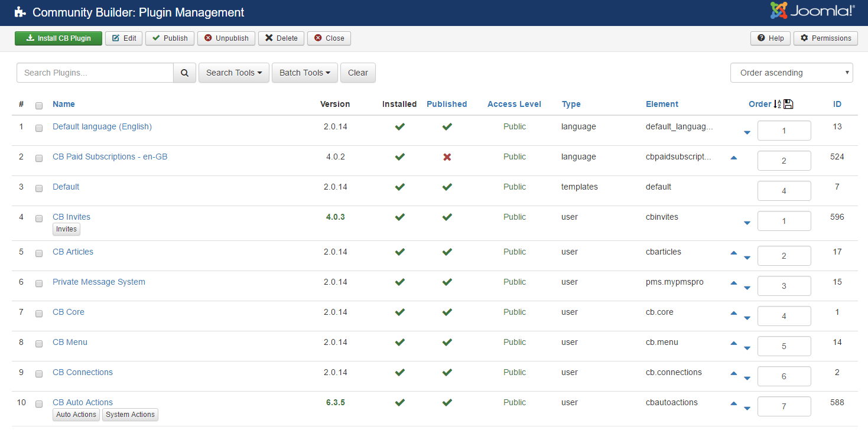Click into the Search Plugins field

[x=95, y=73]
